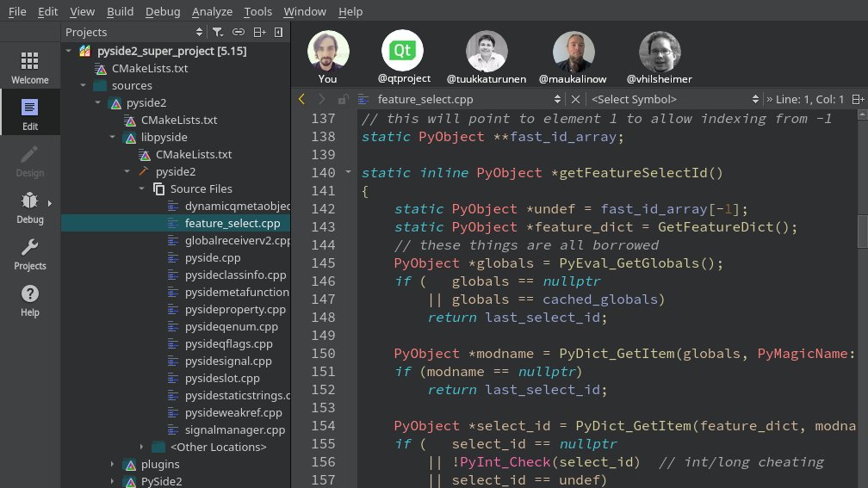This screenshot has height=488, width=868.
Task: Open the Build menu
Action: pyautogui.click(x=121, y=12)
